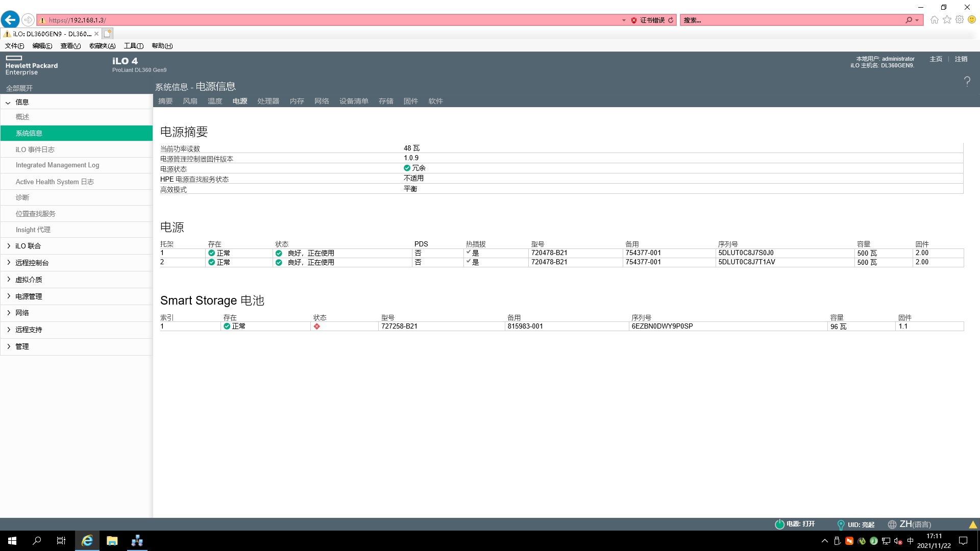Expand the 电源管理 section
This screenshot has width=980, height=551.
[x=9, y=296]
